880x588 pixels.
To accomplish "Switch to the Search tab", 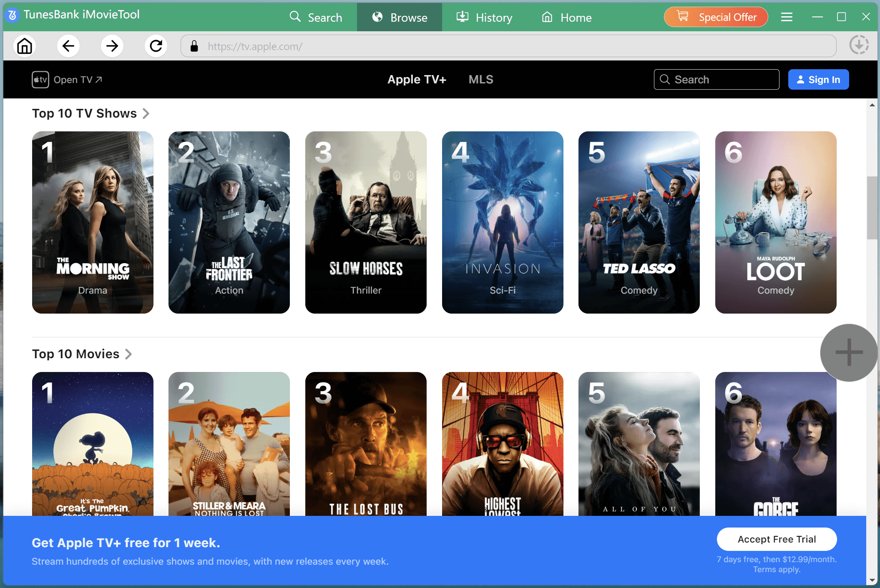I will (x=316, y=18).
